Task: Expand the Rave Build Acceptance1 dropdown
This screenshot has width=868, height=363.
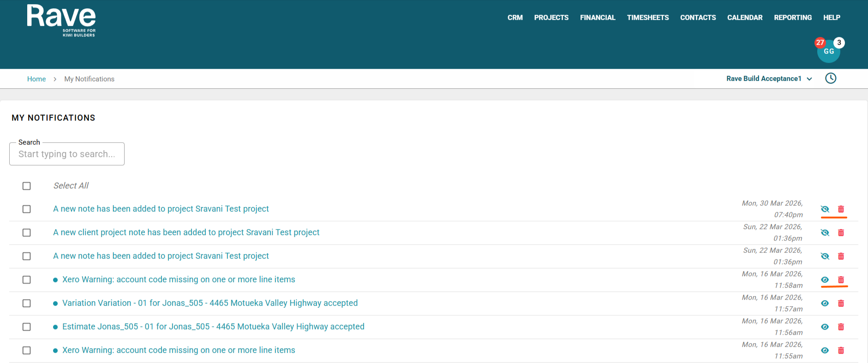Action: point(769,79)
